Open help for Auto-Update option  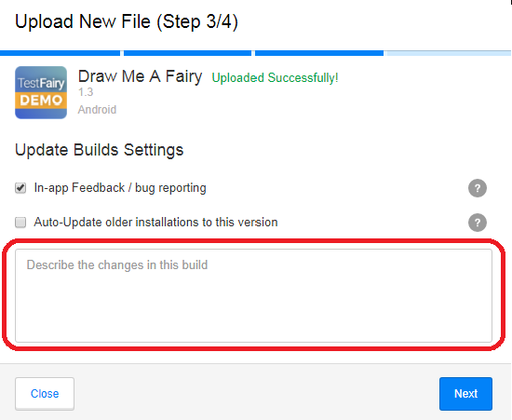[478, 223]
